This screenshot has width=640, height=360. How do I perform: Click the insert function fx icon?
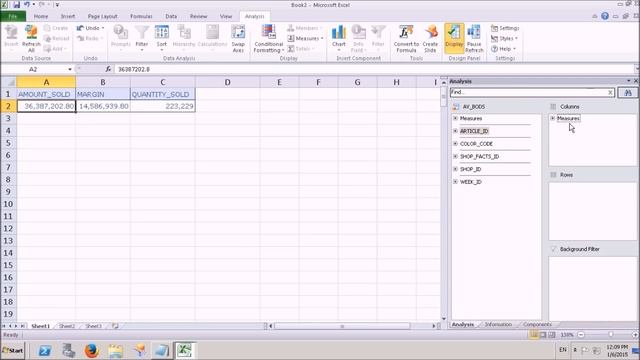pyautogui.click(x=108, y=69)
